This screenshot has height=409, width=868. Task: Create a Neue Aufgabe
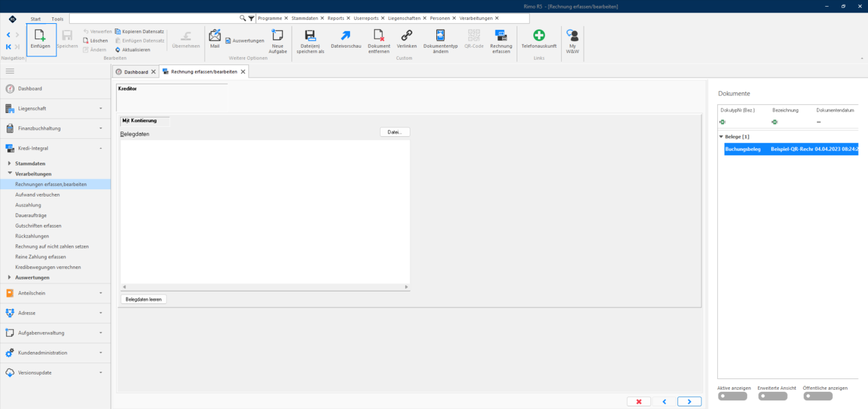tap(278, 40)
